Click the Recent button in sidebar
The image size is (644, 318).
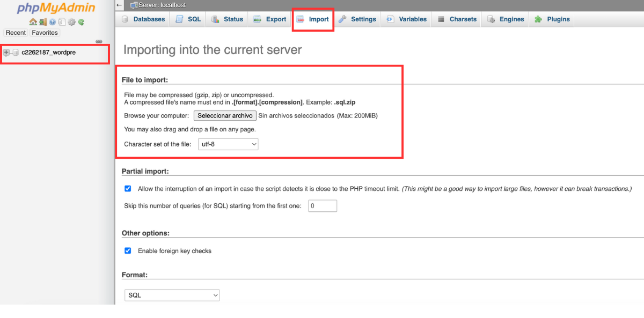[x=16, y=33]
